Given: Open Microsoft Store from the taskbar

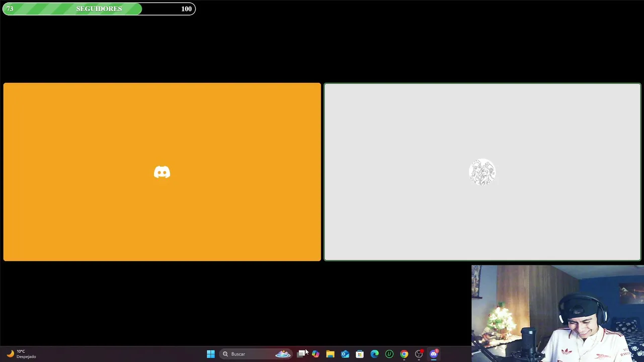Looking at the screenshot, I should pos(360,354).
